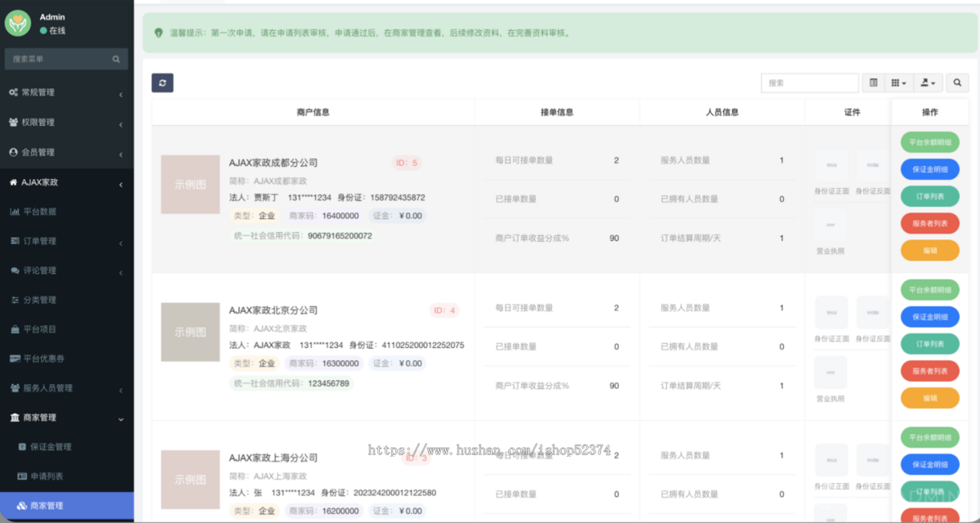Click the gears icon beside 常规管理
The image size is (980, 523).
tap(14, 92)
